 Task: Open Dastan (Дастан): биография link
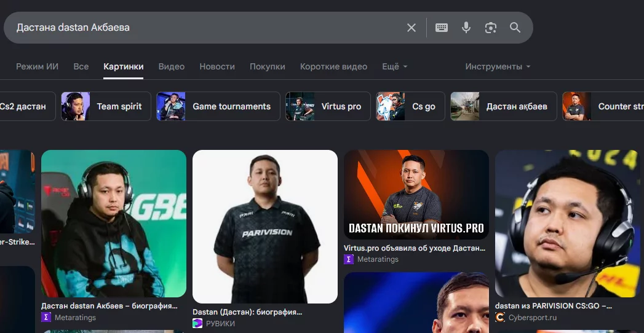coord(247,312)
